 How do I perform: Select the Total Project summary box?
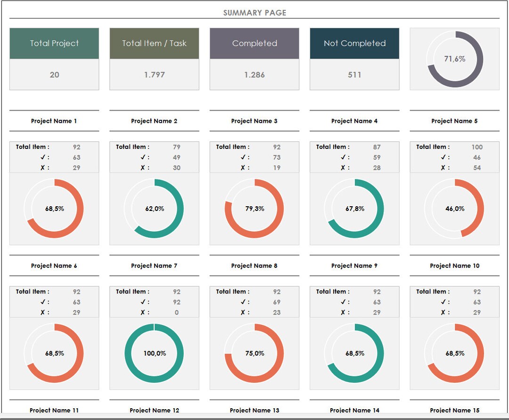54,43
